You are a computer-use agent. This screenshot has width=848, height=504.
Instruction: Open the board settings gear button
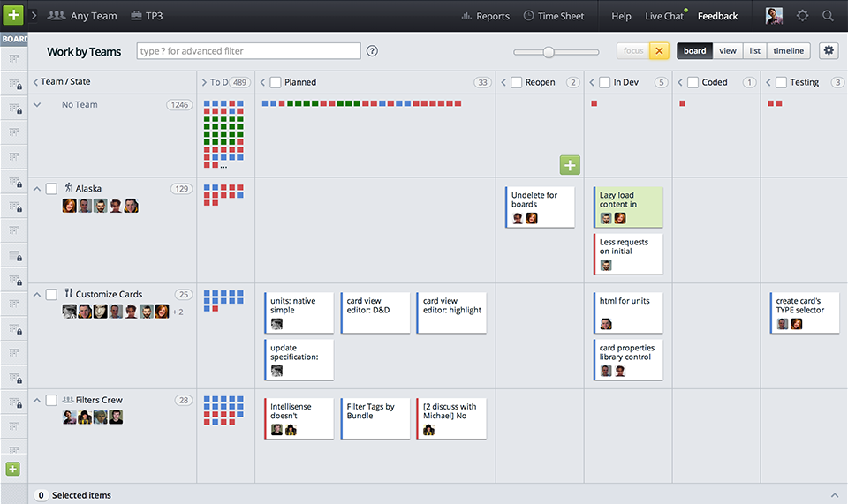coord(829,51)
